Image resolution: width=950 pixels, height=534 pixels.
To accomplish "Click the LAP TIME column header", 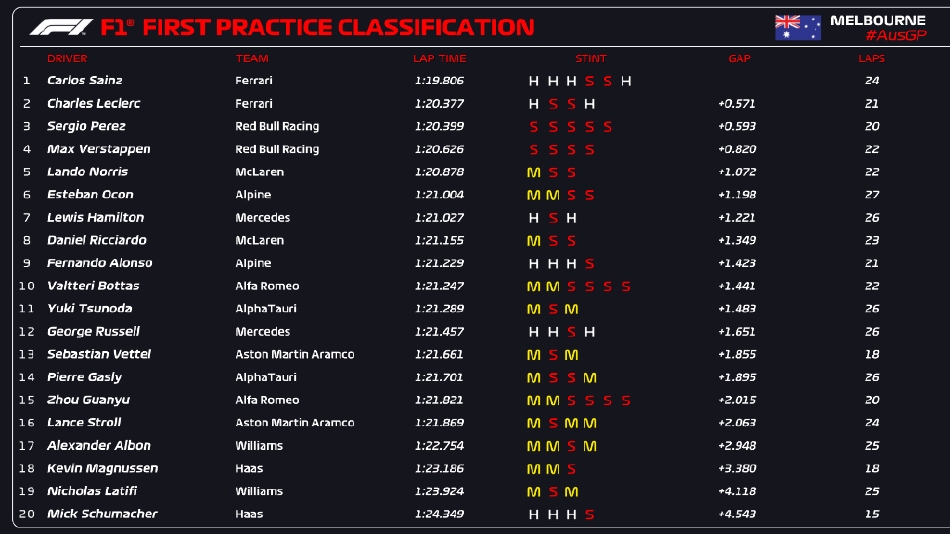I will tap(439, 59).
